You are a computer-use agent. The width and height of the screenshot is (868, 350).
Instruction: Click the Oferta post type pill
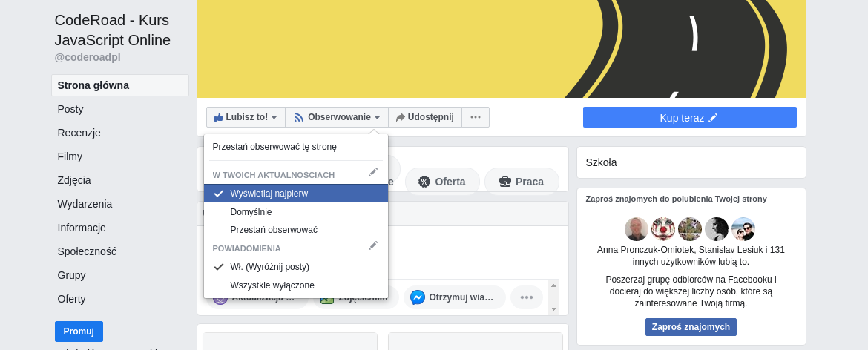(x=442, y=182)
